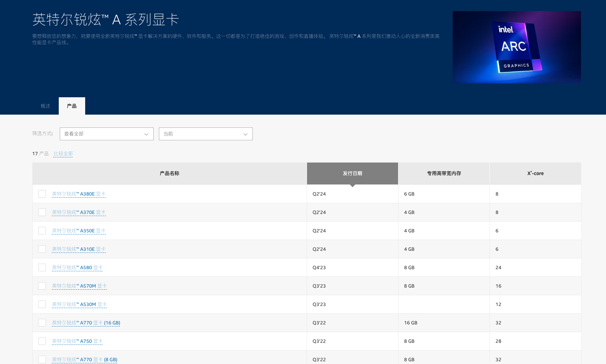Viewport: 606px width, 364px height.
Task: Click the Xe-core column header
Action: pyautogui.click(x=535, y=173)
